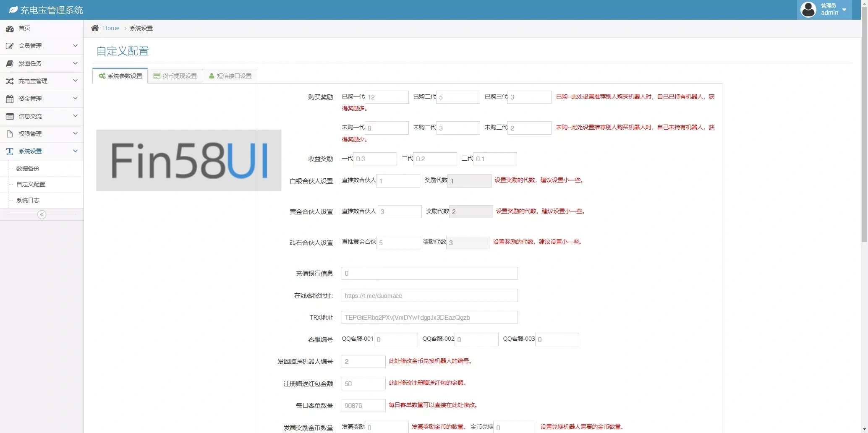Click the pencil icon beside 会员管理

[x=10, y=46]
